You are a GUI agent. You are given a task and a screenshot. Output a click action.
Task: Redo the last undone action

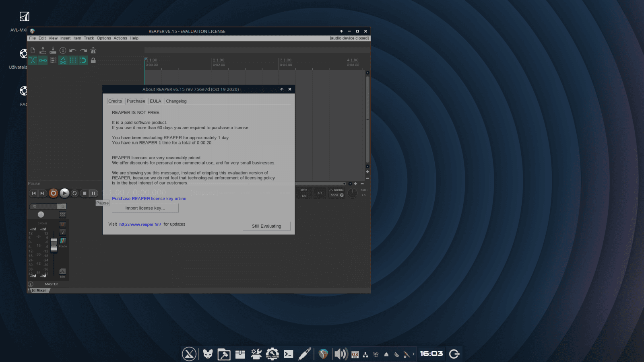pyautogui.click(x=83, y=50)
